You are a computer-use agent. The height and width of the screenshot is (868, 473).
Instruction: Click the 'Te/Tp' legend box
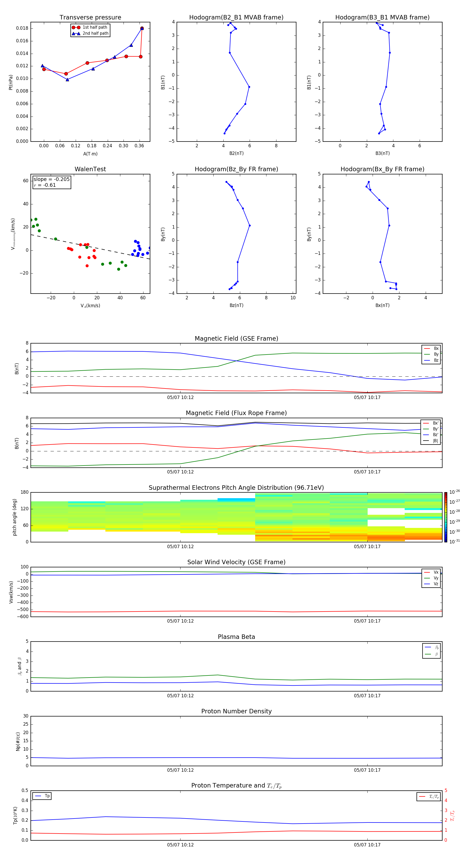pos(429,796)
